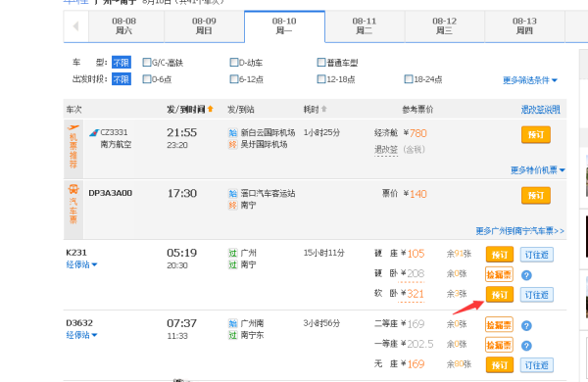Viewport: 588px width, 382px height.
Task: Click the 过 icon beside K231 南宁
Action: (233, 265)
